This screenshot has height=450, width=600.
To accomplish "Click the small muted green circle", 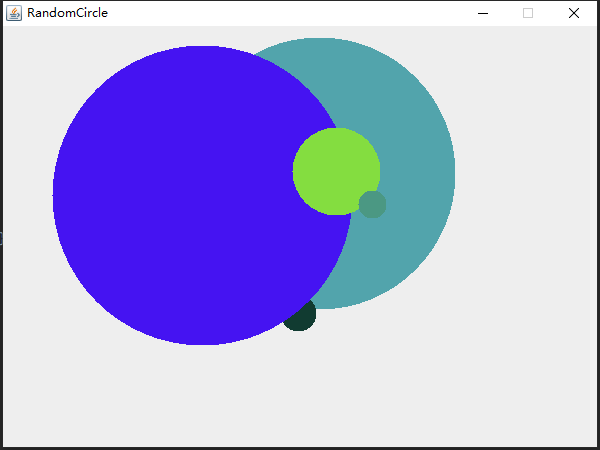I will (374, 205).
